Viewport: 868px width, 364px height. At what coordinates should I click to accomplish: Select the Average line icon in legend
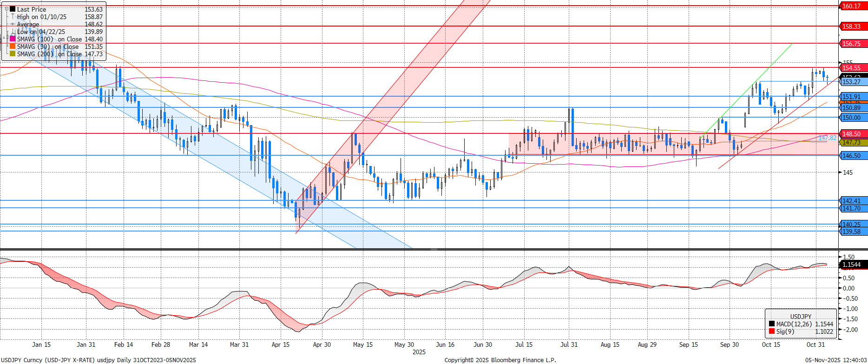tap(13, 24)
